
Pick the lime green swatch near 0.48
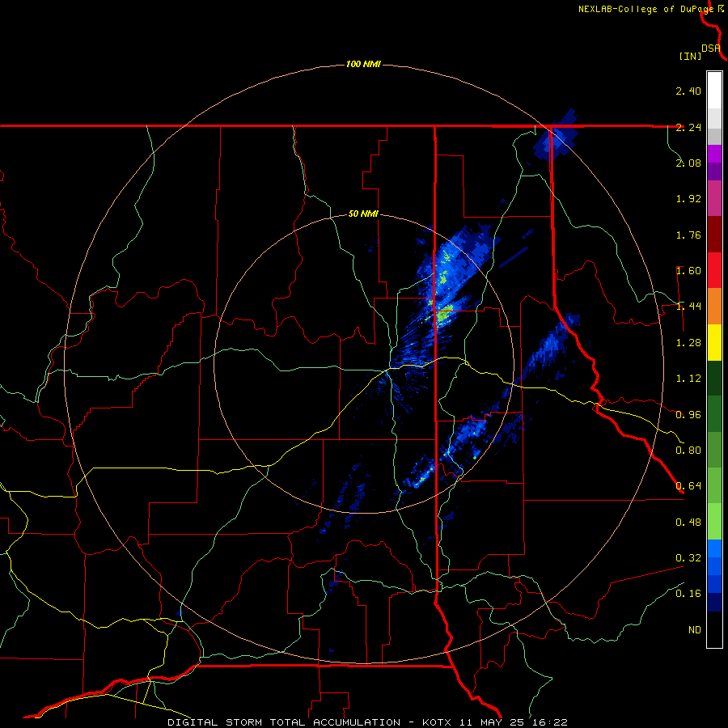714,522
